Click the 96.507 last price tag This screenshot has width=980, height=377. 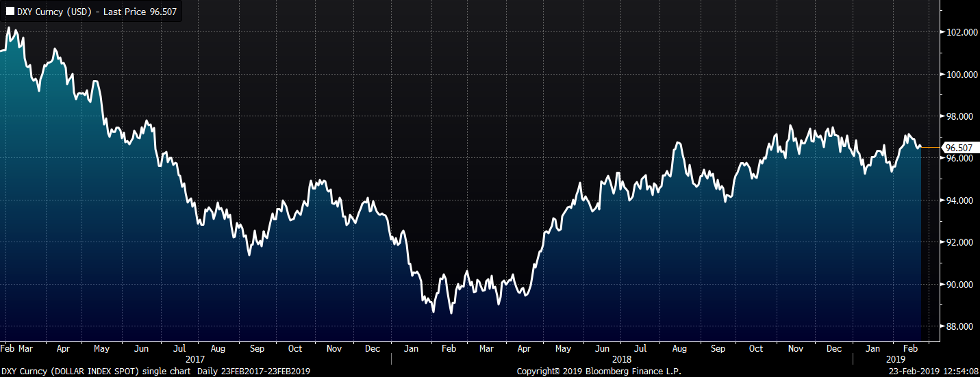(x=959, y=148)
